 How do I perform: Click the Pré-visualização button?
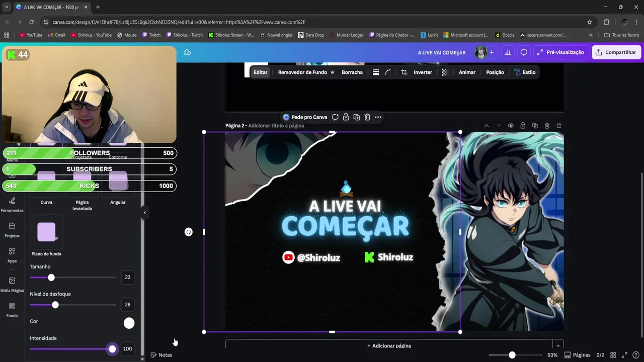click(x=560, y=52)
